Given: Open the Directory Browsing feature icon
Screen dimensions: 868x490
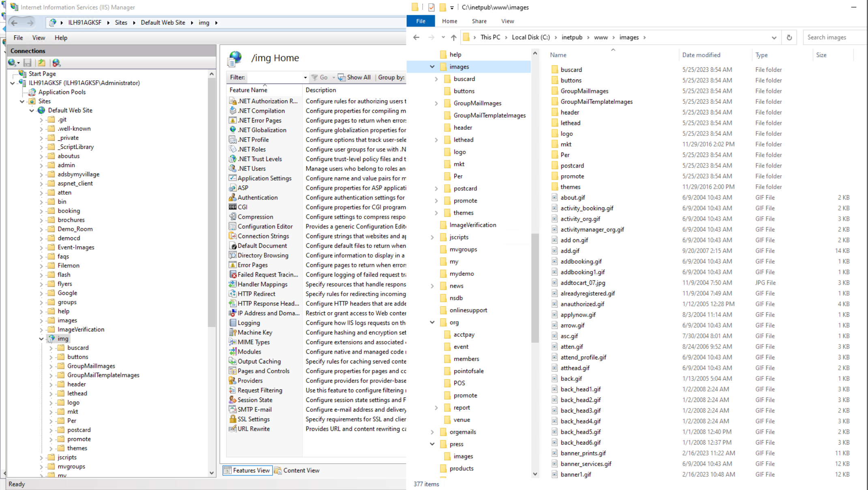Looking at the screenshot, I should pyautogui.click(x=233, y=255).
